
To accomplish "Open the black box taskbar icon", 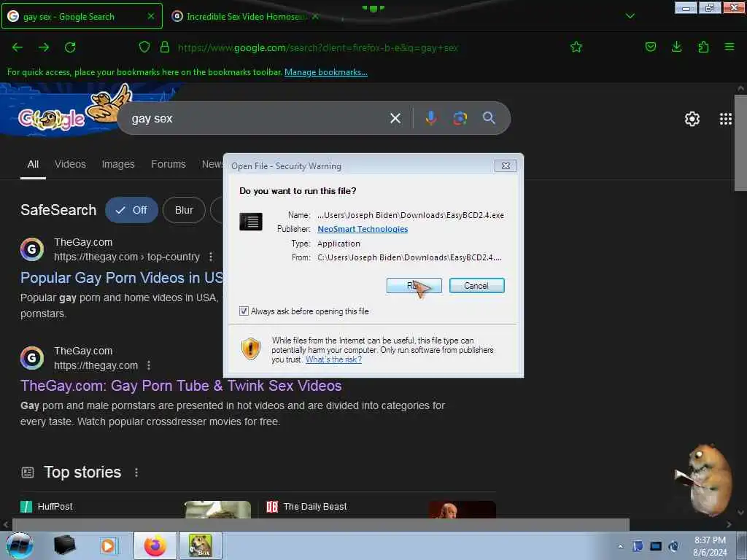I will 64,545.
